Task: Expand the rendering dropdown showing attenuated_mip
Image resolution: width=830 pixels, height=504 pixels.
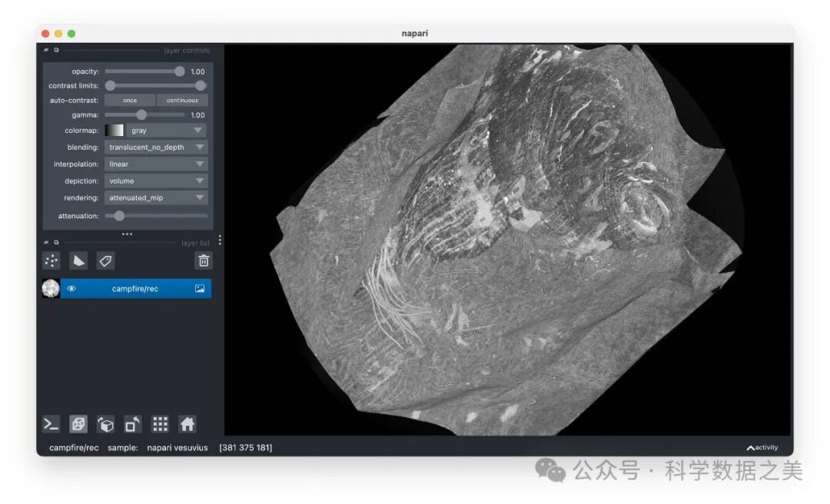Action: pos(156,198)
